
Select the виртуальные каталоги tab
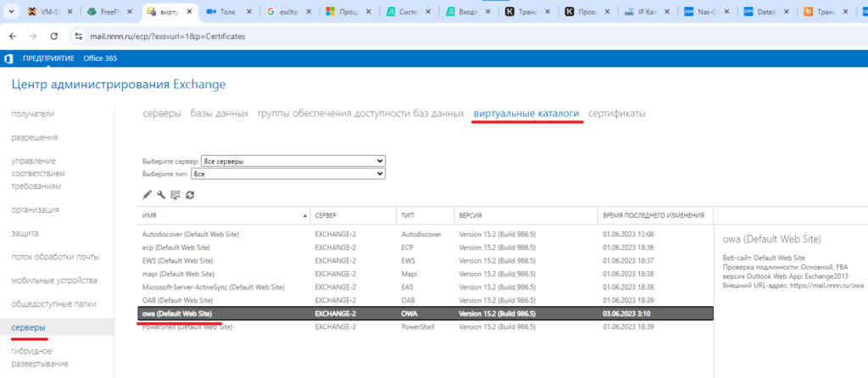pyautogui.click(x=526, y=114)
